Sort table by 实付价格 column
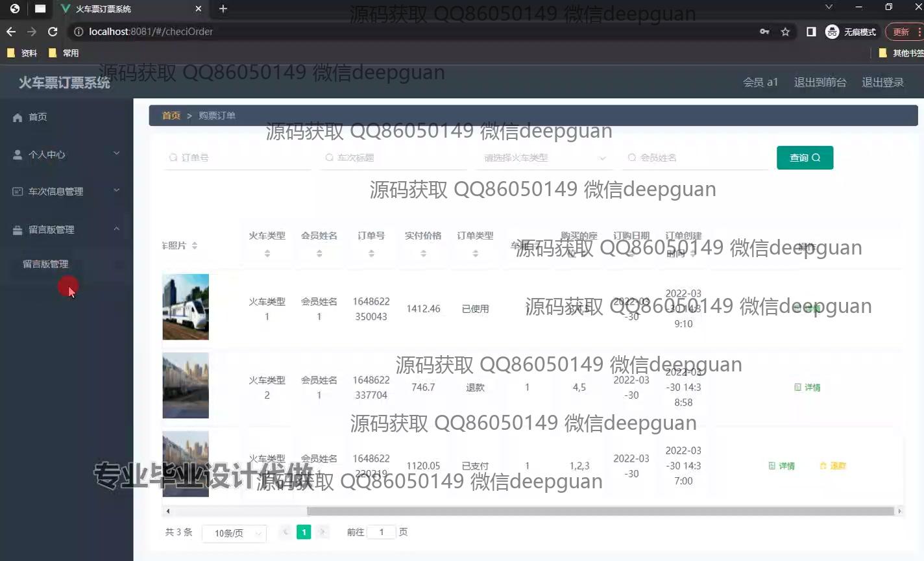Viewport: 924px width, 561px height. (423, 253)
